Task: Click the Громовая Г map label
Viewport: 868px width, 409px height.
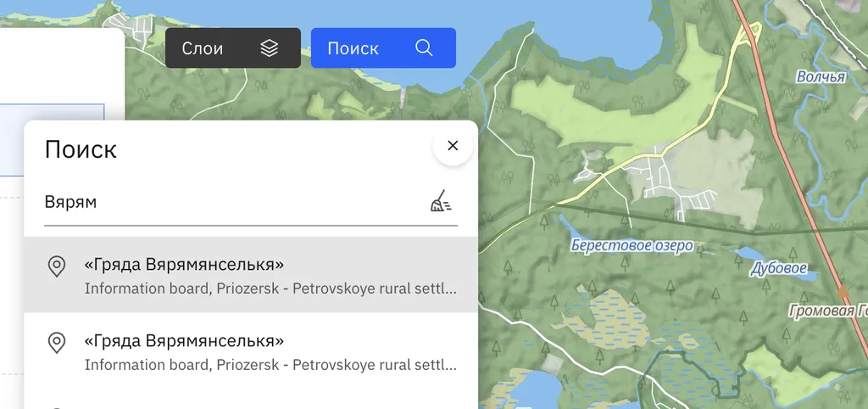Action: (827, 311)
